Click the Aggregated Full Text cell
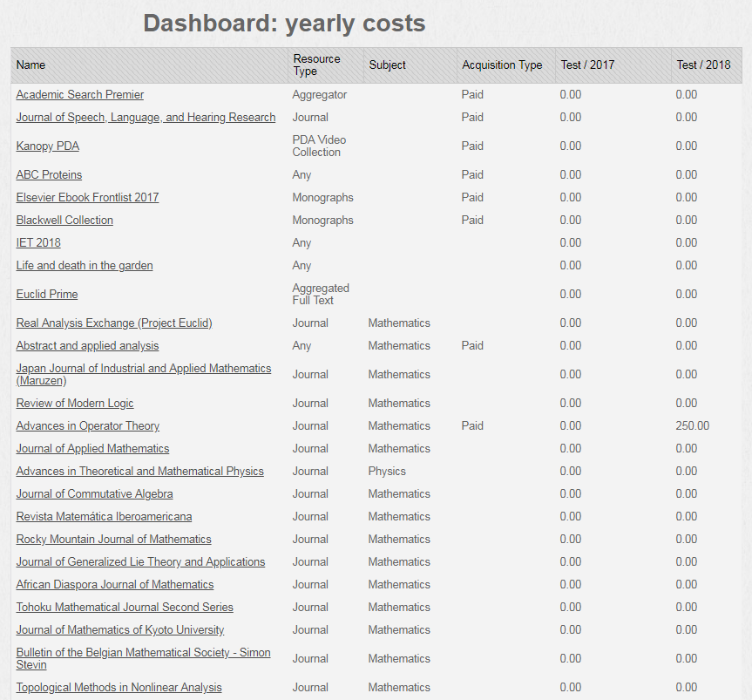Screen dimensions: 752x700 [x=321, y=294]
